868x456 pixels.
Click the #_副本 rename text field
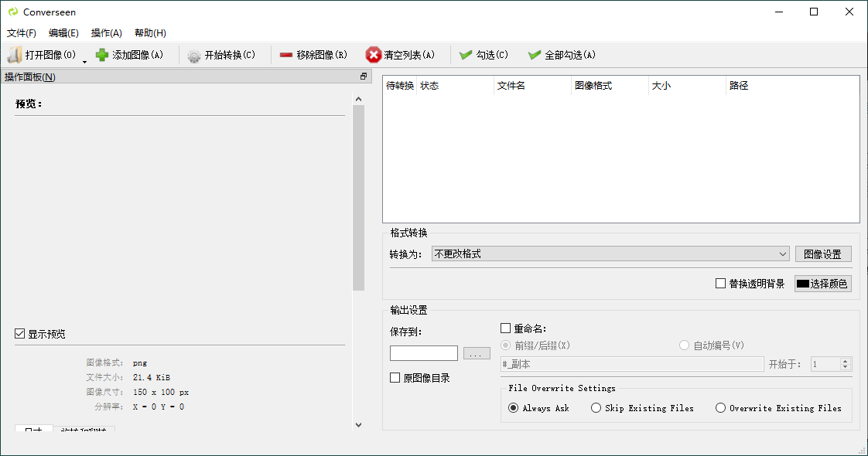point(632,364)
